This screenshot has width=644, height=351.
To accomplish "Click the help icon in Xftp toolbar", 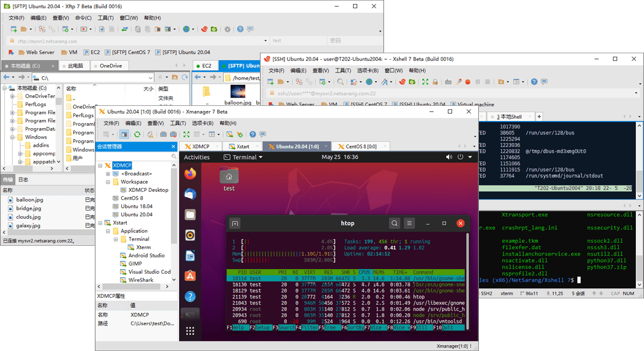I will [x=239, y=29].
